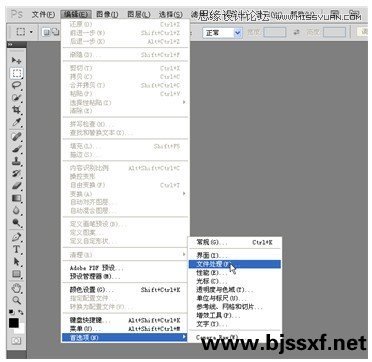The width and height of the screenshot is (372, 362).
Task: Choose 性能(E) preferences entry
Action: click(235, 273)
